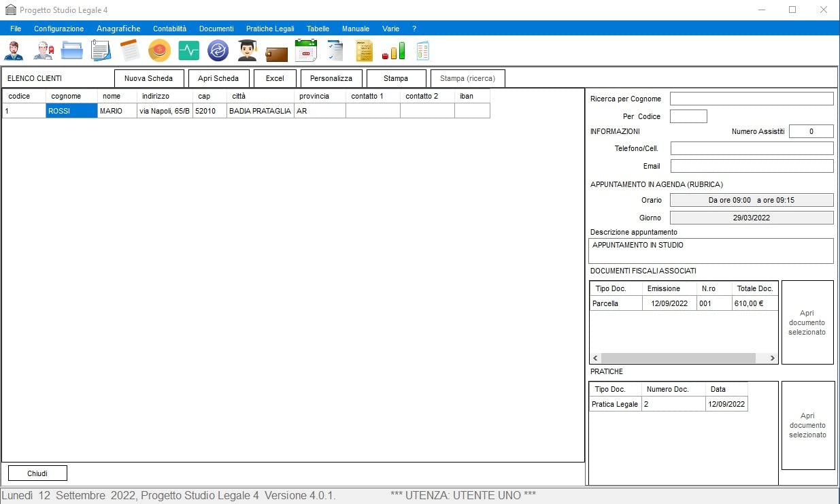Open the Pratiche Legali menu

pyautogui.click(x=270, y=29)
